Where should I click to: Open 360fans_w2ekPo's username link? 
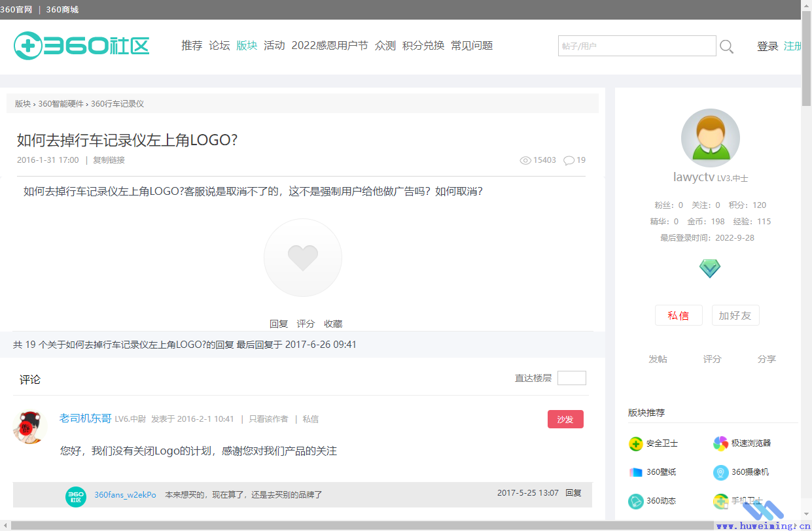coord(125,495)
